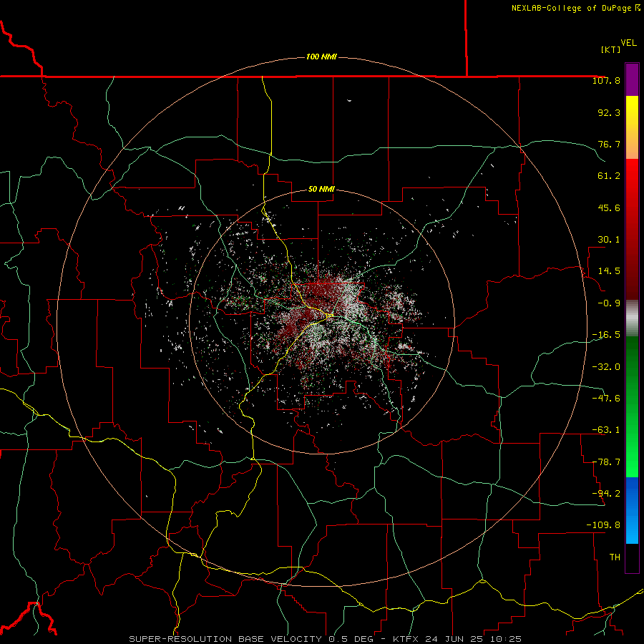This screenshot has width=644, height=644.
Task: Click the [KT] units label
Action: click(x=610, y=49)
